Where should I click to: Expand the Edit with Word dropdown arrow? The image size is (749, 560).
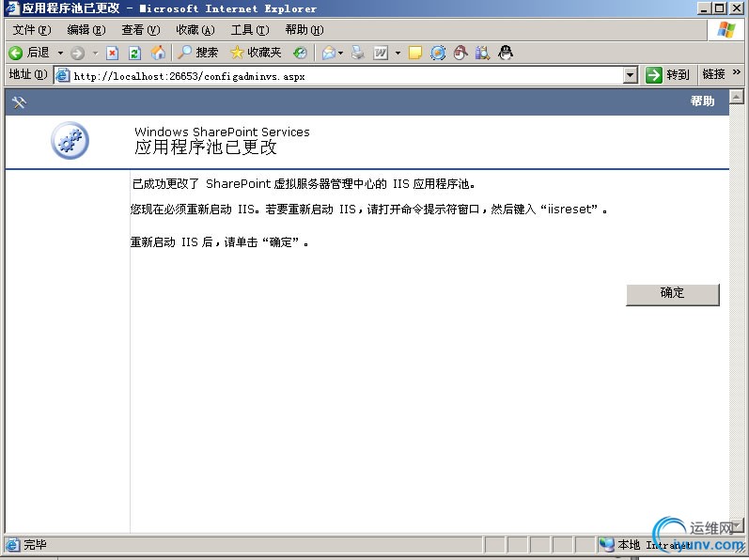click(398, 53)
